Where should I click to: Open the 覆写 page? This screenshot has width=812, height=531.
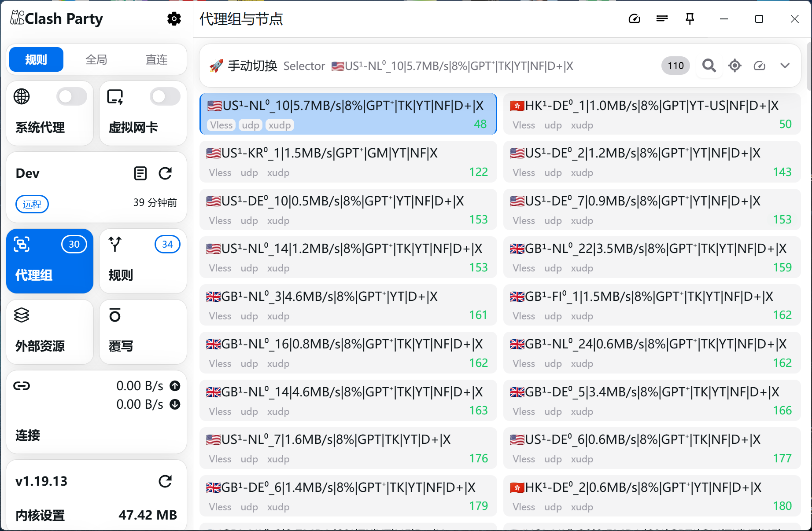[x=143, y=332]
